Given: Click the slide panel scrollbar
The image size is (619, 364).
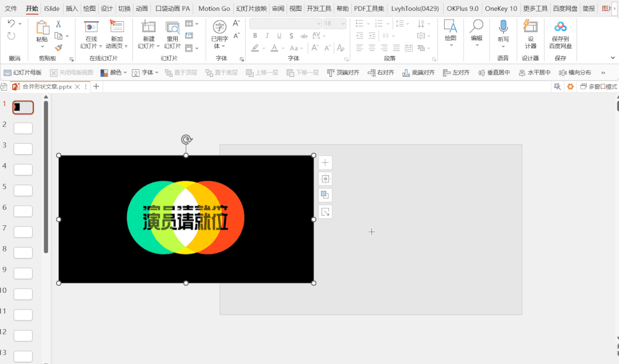Looking at the screenshot, I should pos(46,177).
